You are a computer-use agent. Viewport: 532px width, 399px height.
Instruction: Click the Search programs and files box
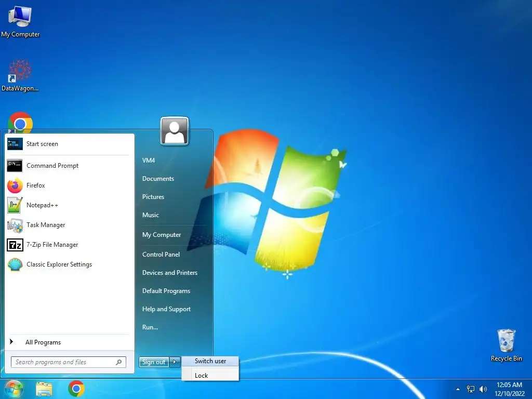point(69,362)
